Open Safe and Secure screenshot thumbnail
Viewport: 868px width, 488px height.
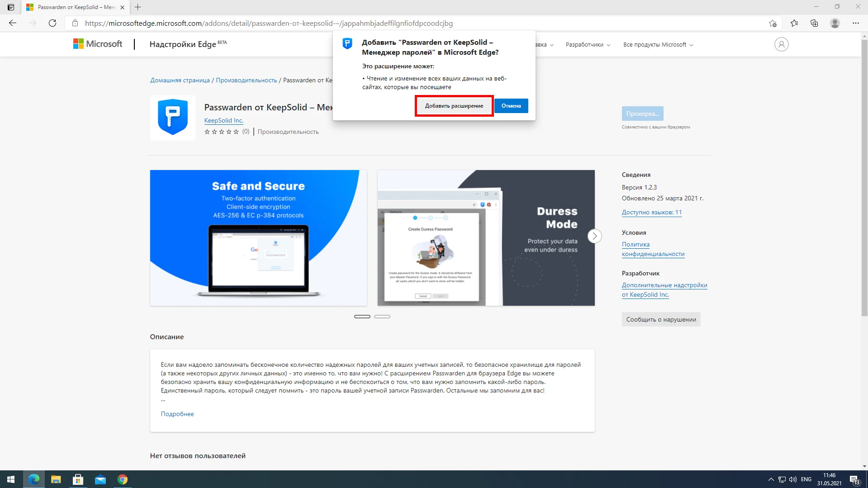click(258, 238)
